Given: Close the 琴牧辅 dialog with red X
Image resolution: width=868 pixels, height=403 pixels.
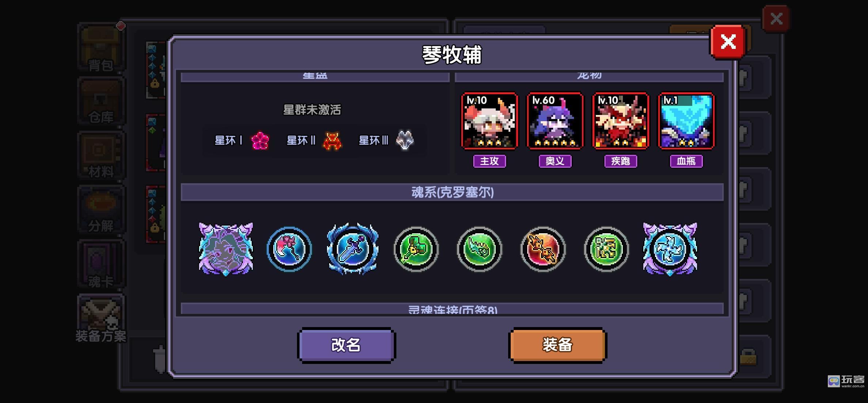Looking at the screenshot, I should 728,42.
